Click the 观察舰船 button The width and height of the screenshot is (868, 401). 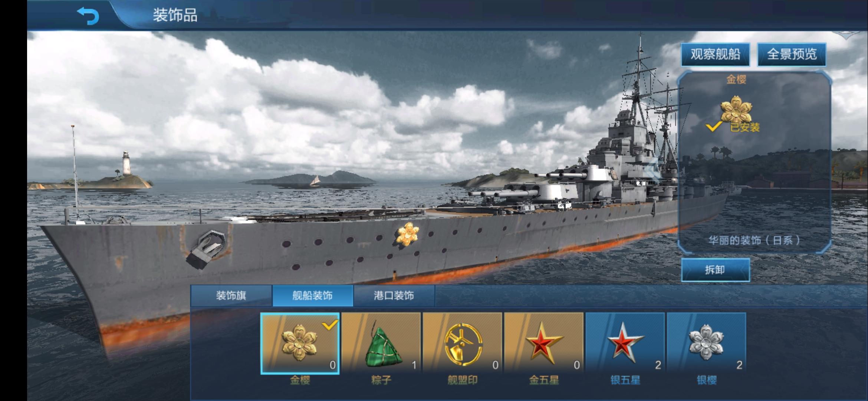(x=715, y=55)
